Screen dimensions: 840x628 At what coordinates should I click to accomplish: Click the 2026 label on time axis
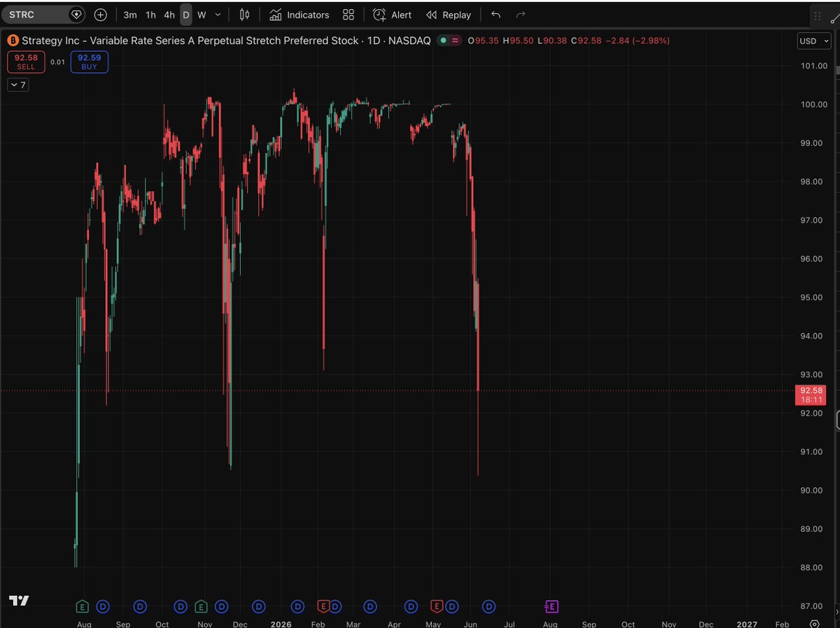click(281, 624)
